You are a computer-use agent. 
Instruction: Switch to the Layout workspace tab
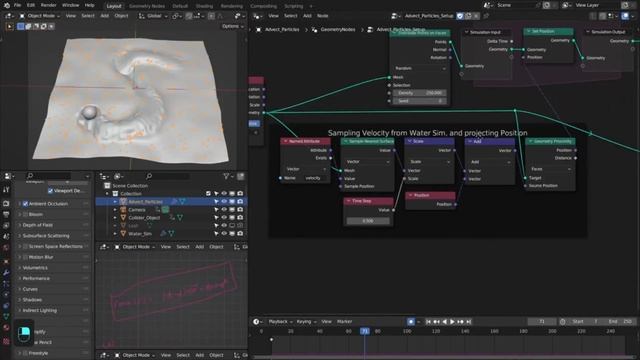click(x=113, y=6)
